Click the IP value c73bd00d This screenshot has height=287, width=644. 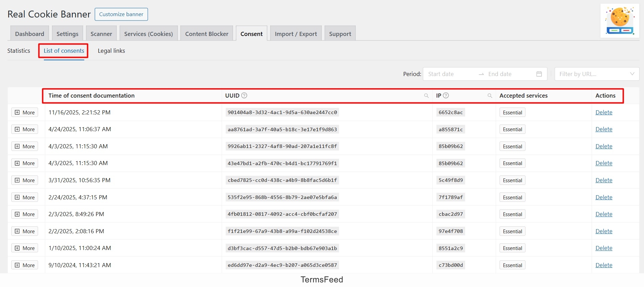click(x=451, y=265)
